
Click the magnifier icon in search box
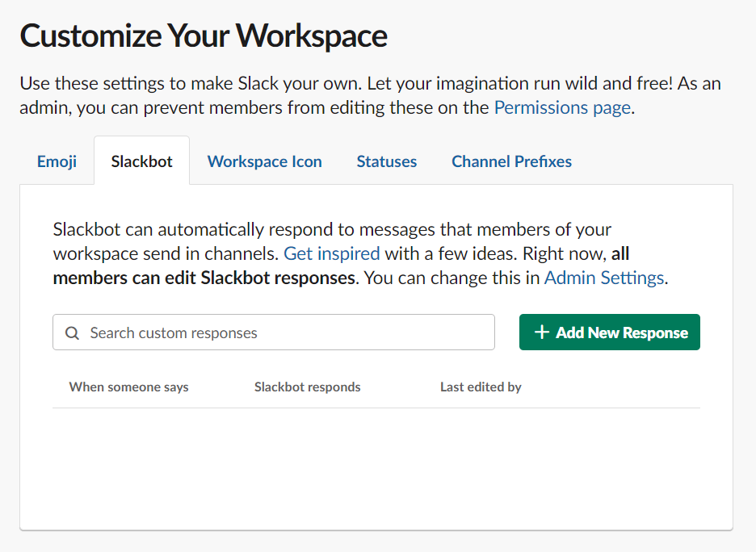pos(73,332)
